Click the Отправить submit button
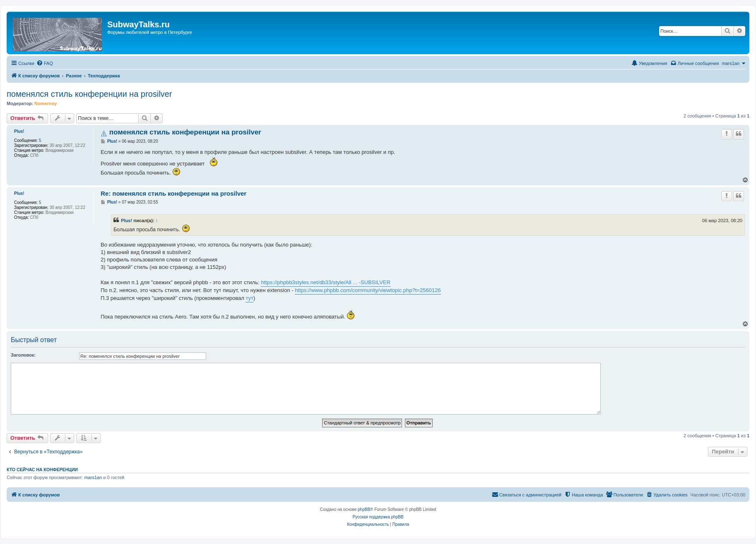Image resolution: width=756 pixels, height=544 pixels. point(418,423)
